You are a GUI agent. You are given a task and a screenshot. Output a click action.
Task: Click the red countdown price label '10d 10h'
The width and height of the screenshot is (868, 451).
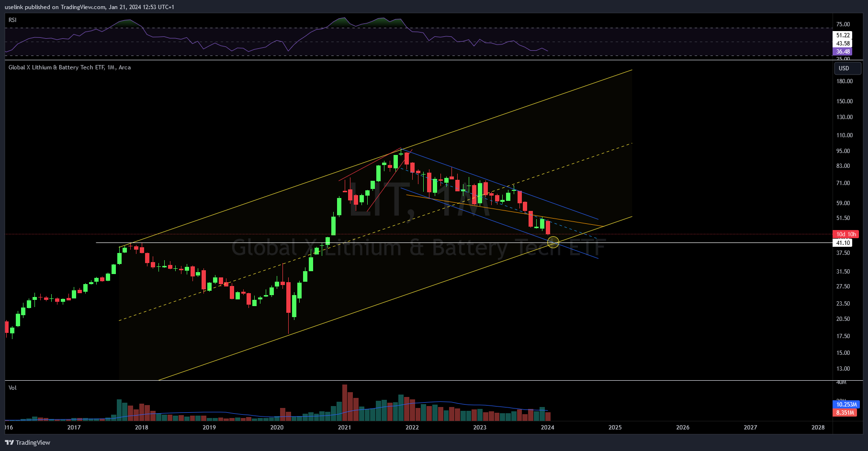[x=846, y=234]
